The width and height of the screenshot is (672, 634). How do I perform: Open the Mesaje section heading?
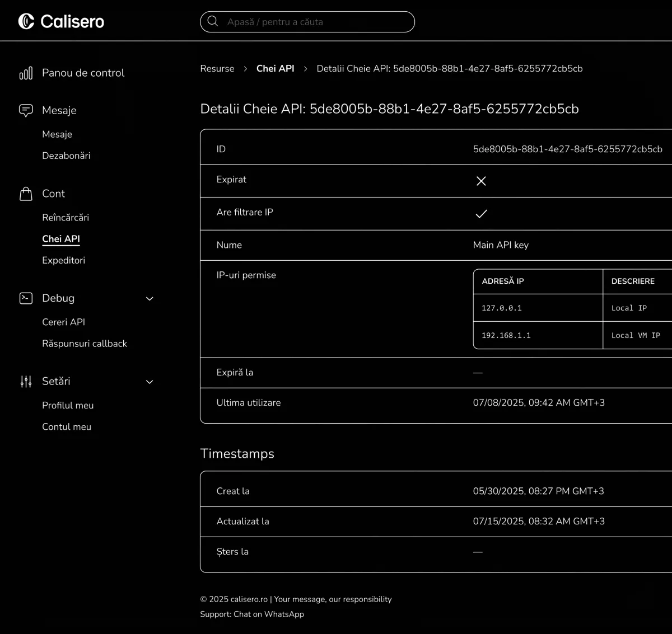(x=59, y=110)
